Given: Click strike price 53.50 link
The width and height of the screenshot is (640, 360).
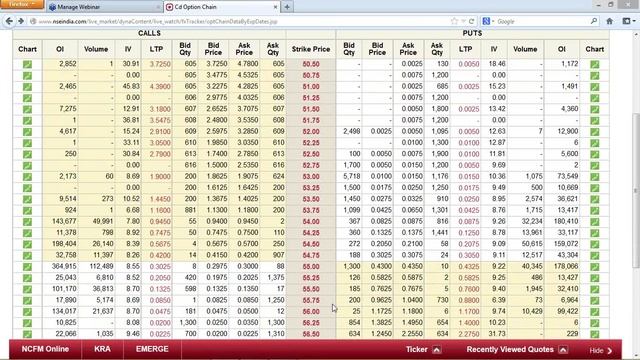Looking at the screenshot, I should [311, 199].
